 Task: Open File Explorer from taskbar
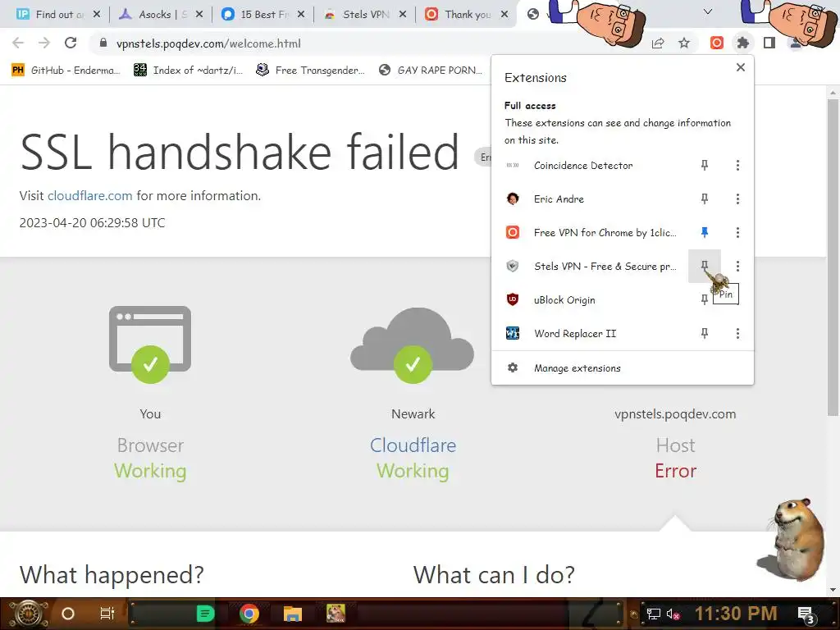pos(293,614)
